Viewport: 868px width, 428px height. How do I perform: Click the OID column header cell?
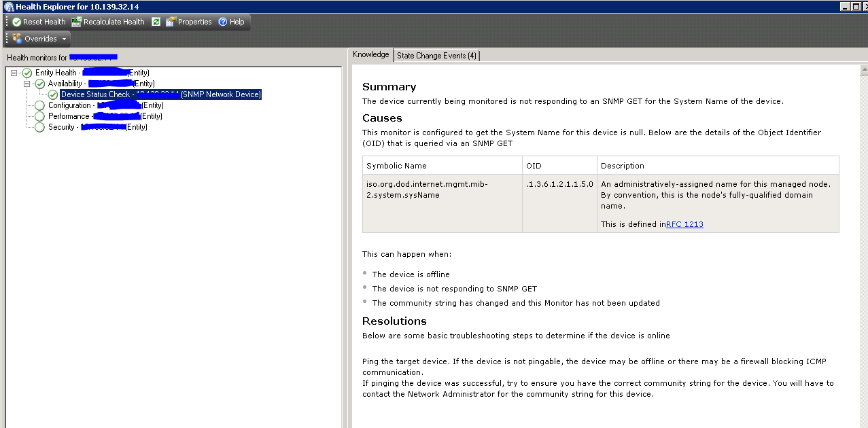560,166
